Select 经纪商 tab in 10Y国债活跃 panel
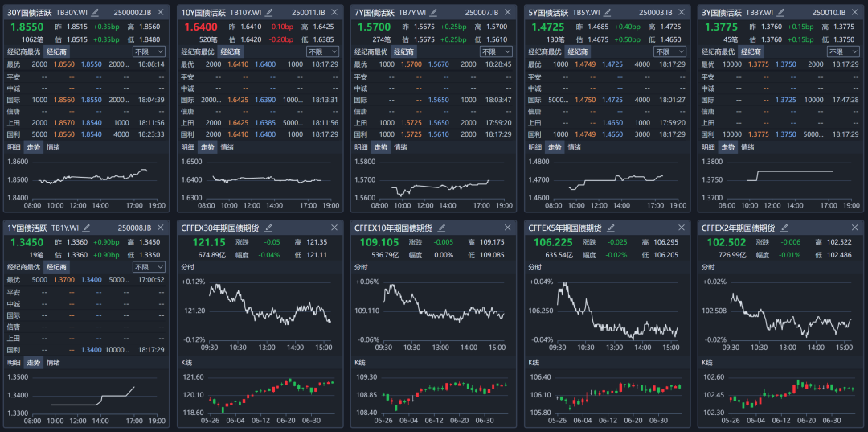Screen dimensions: 868x432 tap(231, 51)
